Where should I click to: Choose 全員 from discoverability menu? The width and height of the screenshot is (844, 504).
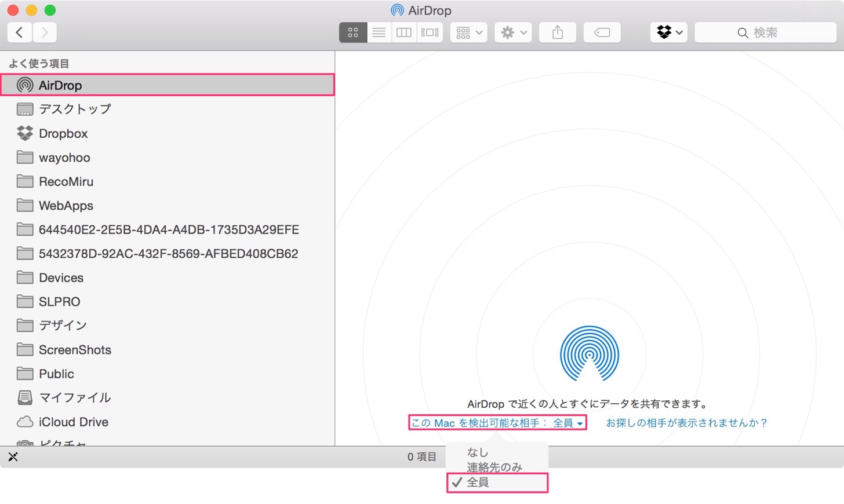497,483
